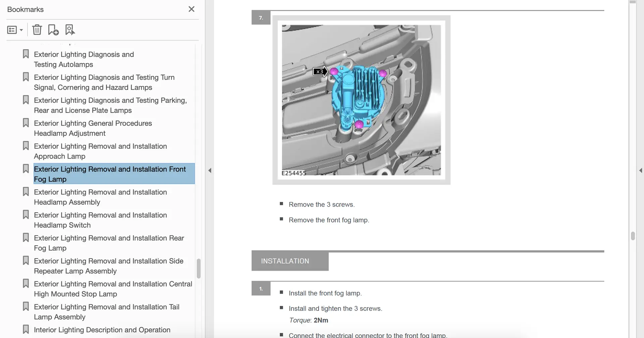Delete the selected bookmark with trash icon
This screenshot has width=644, height=338.
(37, 30)
